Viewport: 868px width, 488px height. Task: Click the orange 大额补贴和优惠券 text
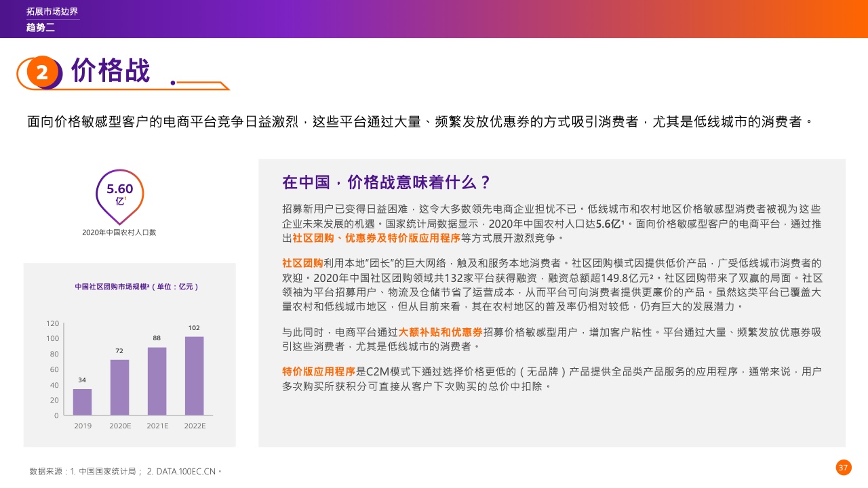point(441,332)
